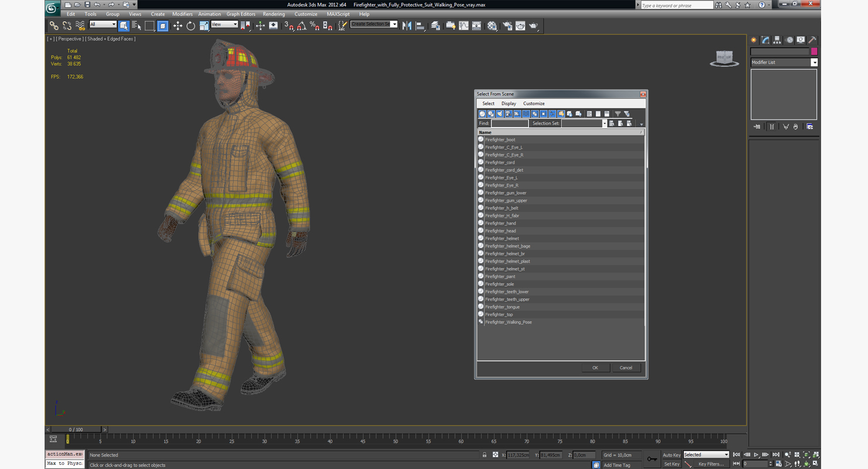Click the 3ds Max application logo button

pyautogui.click(x=52, y=8)
